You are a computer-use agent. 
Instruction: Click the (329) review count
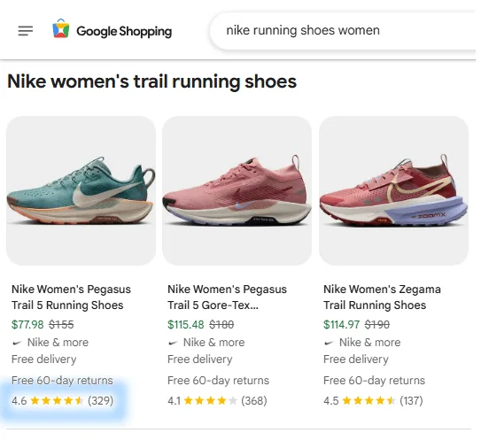[x=101, y=400]
